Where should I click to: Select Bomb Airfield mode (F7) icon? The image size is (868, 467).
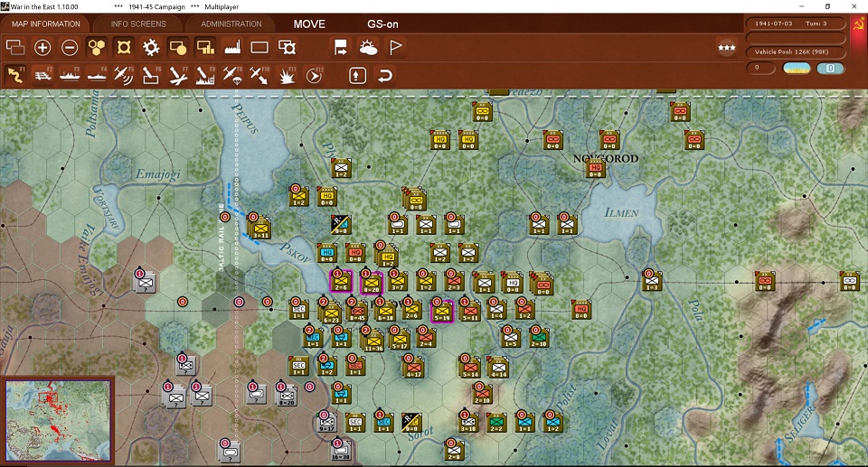pos(178,75)
